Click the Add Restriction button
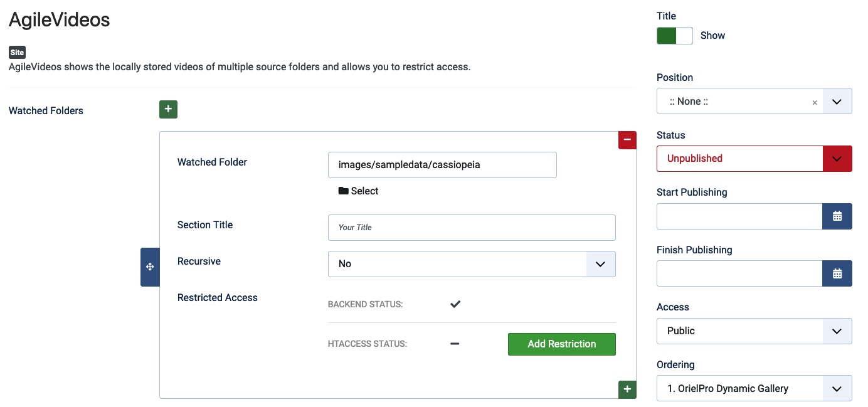 click(562, 344)
